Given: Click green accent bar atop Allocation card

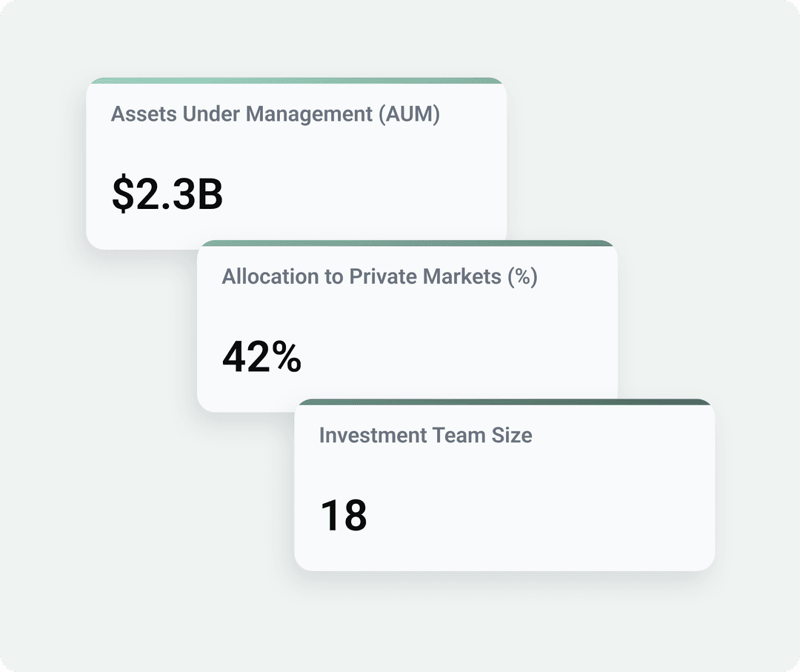Looking at the screenshot, I should pos(407,243).
